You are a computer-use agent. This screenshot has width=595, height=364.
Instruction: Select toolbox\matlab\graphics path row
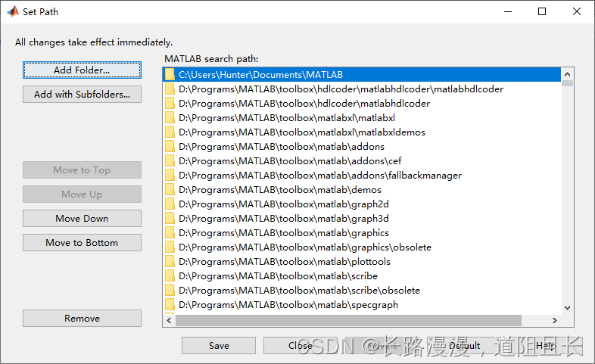pos(362,233)
